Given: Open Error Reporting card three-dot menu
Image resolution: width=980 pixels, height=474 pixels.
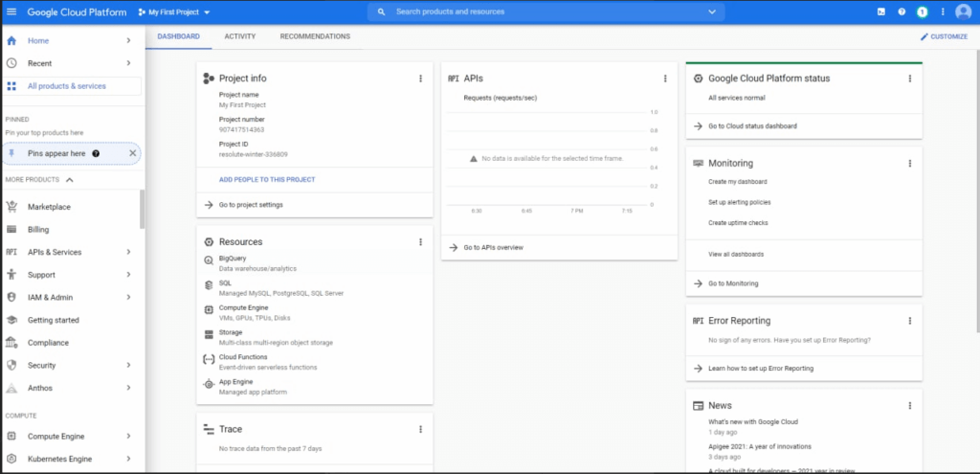Looking at the screenshot, I should [x=910, y=321].
